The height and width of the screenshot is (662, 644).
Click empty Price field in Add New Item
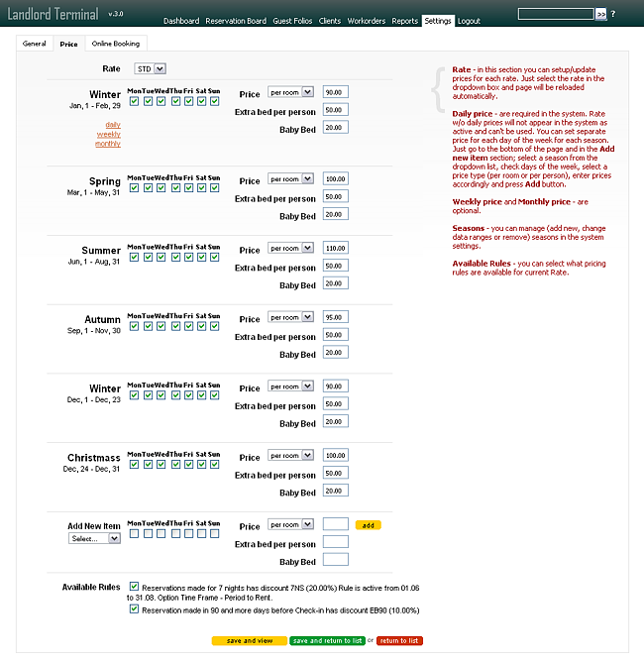(x=336, y=524)
